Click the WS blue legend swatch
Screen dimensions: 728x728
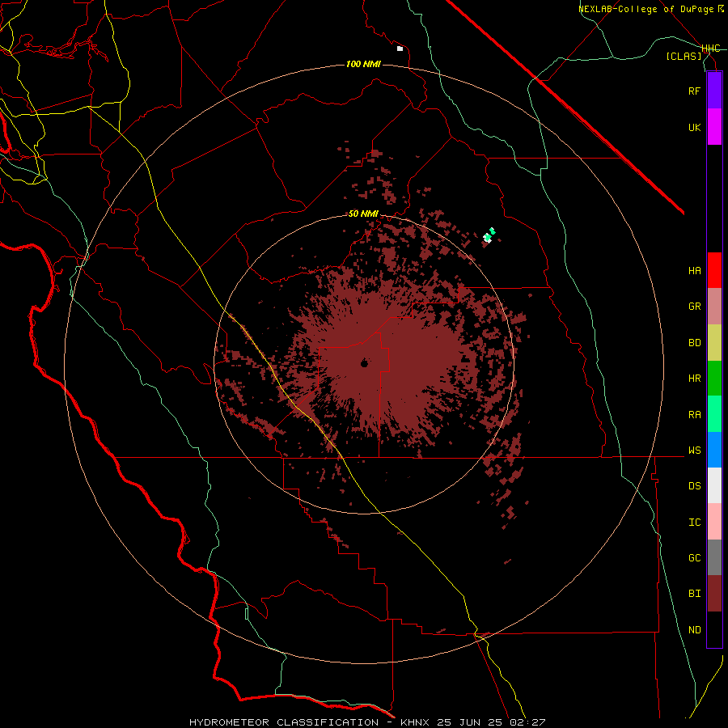pyautogui.click(x=714, y=450)
